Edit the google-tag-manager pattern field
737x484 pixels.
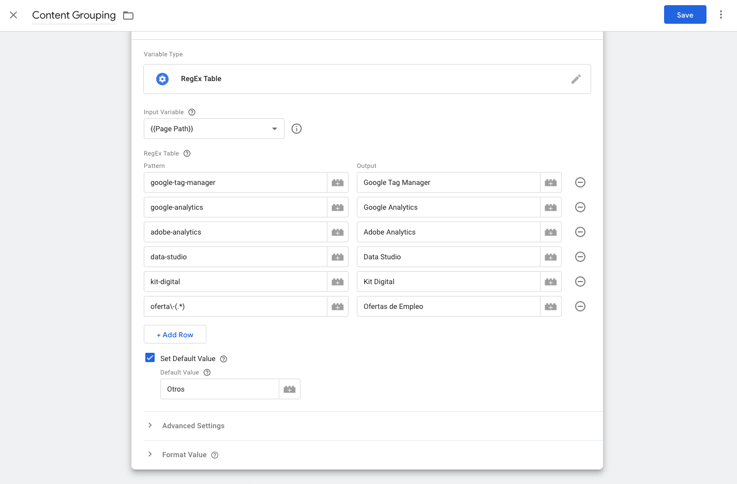235,182
